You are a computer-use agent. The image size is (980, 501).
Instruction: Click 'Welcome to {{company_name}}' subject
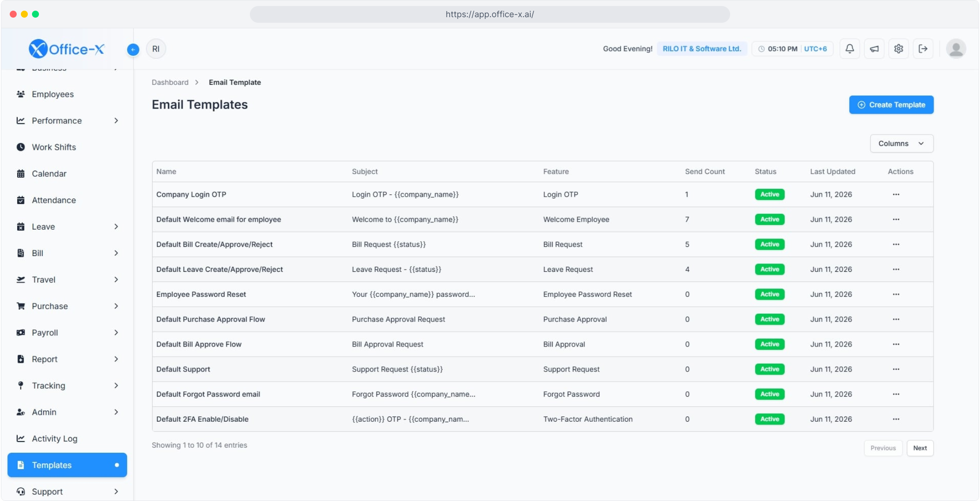coord(405,219)
